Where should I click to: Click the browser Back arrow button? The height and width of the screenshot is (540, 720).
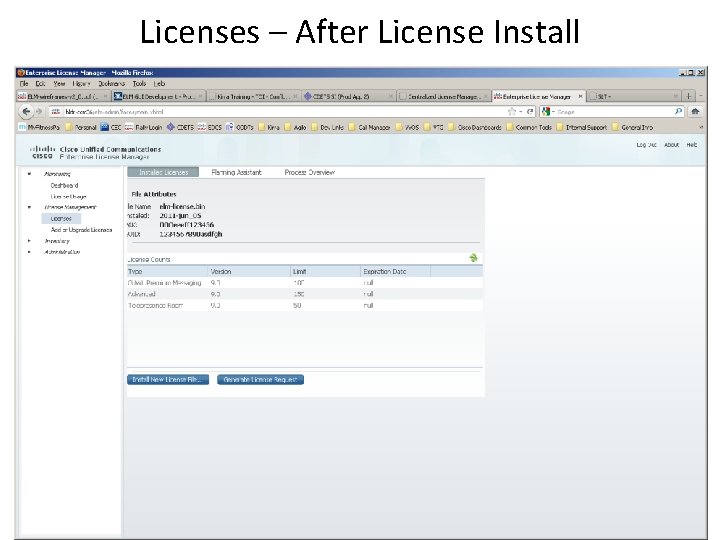coord(26,111)
